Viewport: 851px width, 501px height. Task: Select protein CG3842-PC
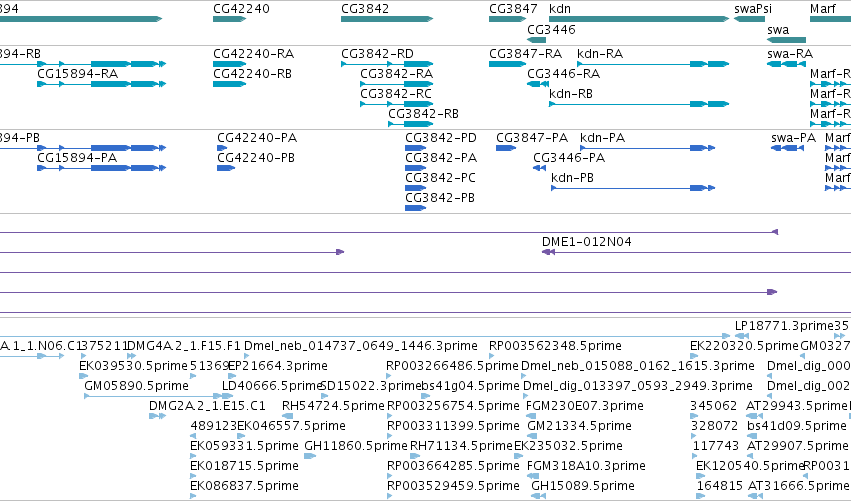[x=440, y=178]
